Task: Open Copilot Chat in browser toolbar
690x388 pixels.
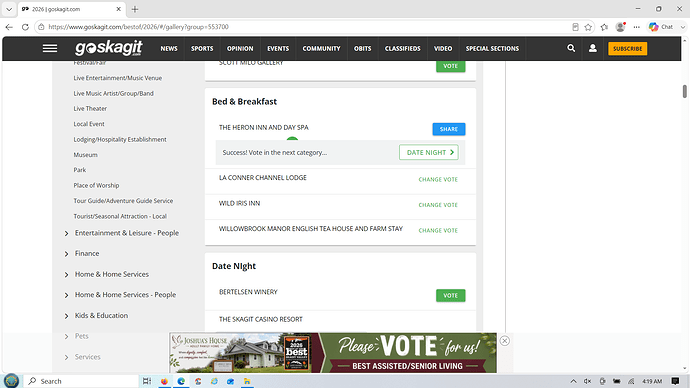Action: click(x=661, y=27)
